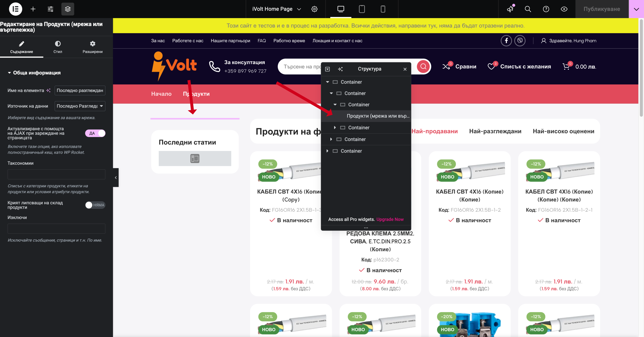Open the iVolt Home Page document dropdown
The image size is (644, 337).
coord(277,9)
